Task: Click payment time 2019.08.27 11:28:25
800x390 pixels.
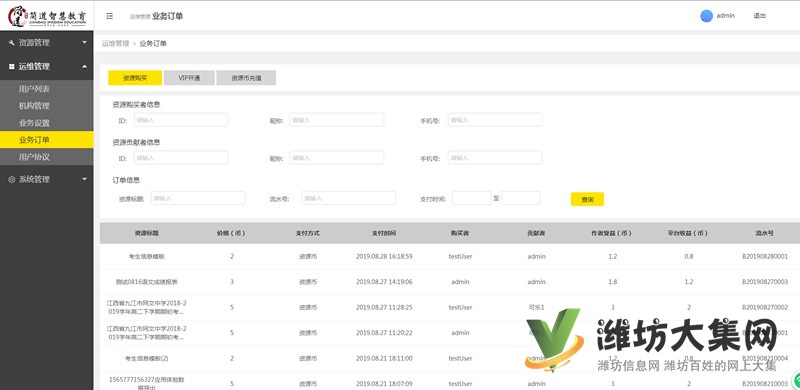Action: click(x=384, y=307)
